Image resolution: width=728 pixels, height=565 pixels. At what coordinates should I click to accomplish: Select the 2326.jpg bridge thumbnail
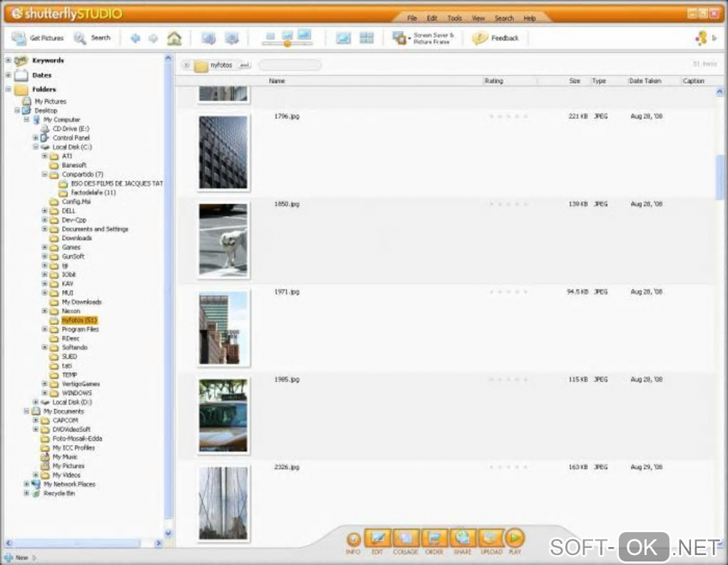click(223, 503)
